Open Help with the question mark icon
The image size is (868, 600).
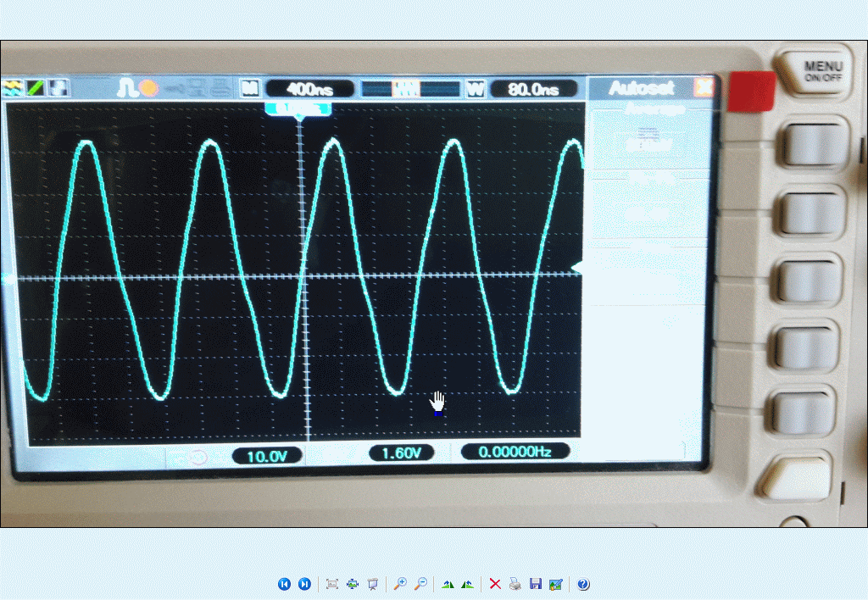(x=583, y=584)
